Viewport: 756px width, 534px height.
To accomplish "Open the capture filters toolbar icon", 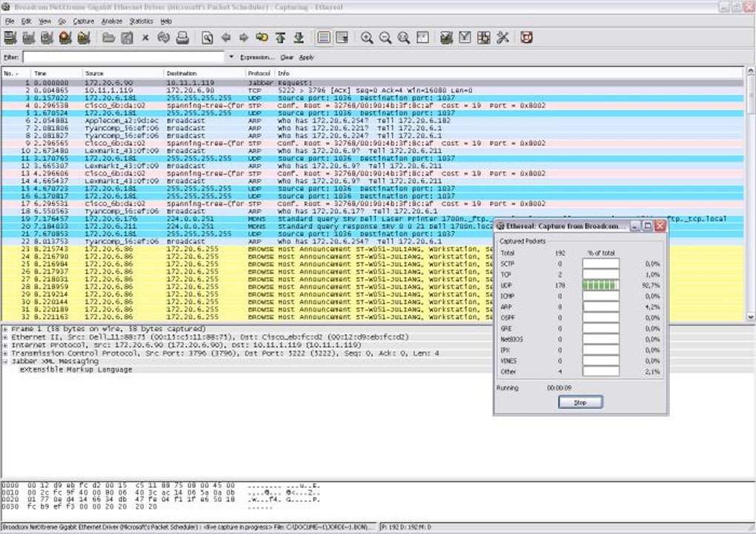I will [446, 38].
